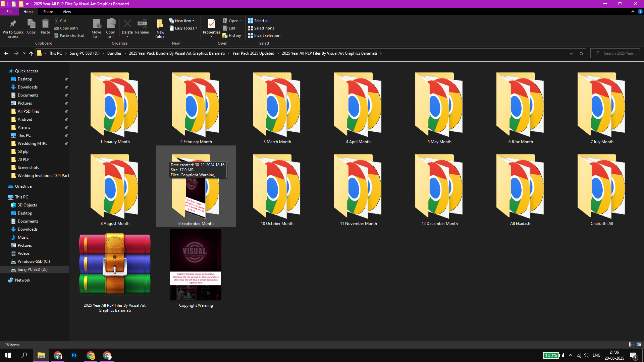
Task: Click Year Pack 2025 Updated breadcrumb
Action: [253, 53]
